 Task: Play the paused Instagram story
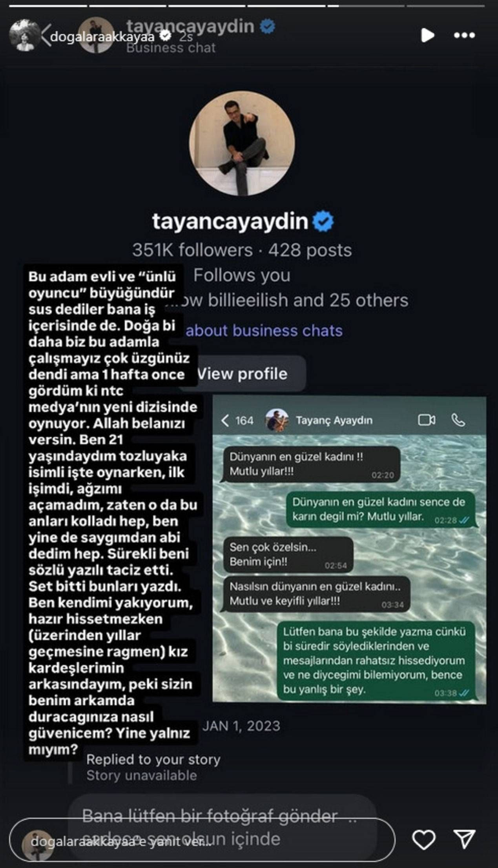click(x=427, y=35)
